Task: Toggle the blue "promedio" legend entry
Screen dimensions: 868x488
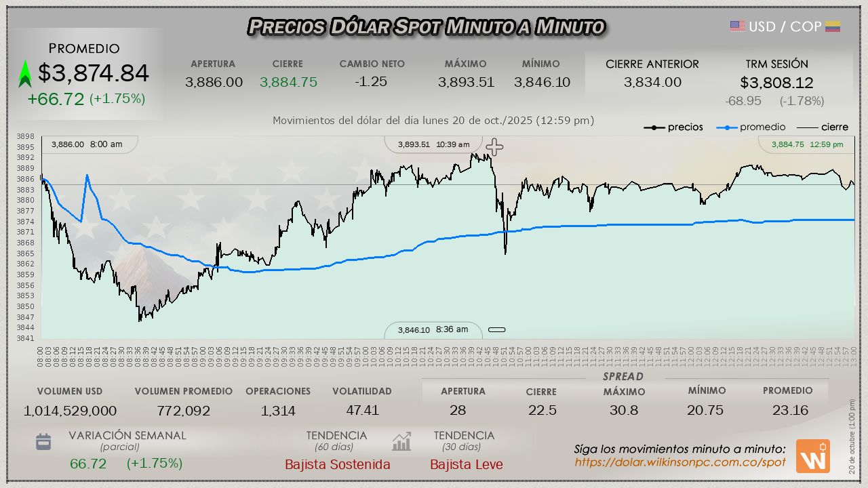Action: coord(754,127)
